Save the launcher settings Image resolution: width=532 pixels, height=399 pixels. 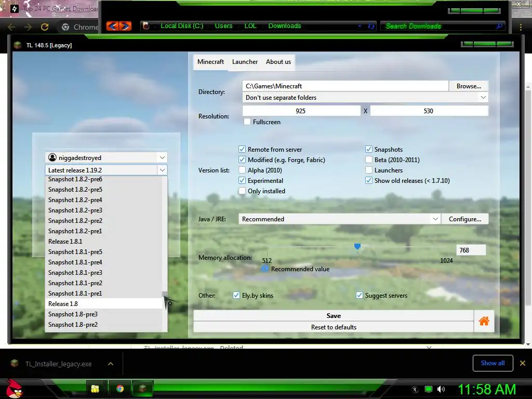[334, 315]
